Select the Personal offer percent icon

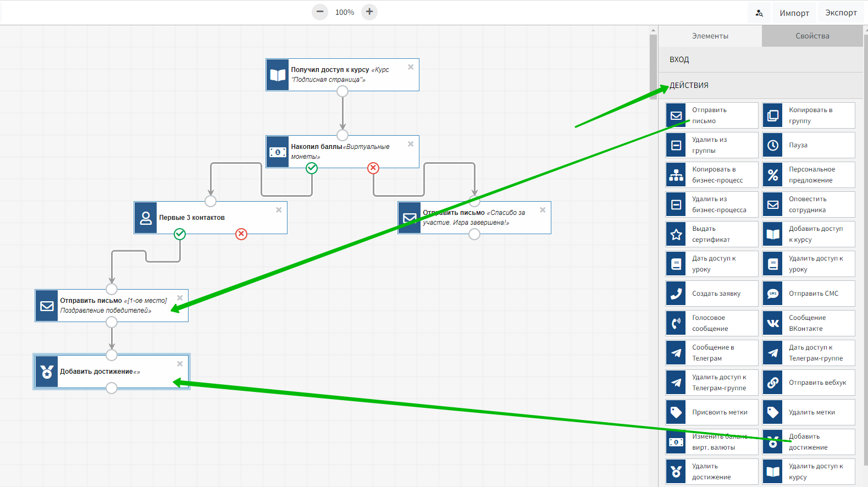pos(773,175)
